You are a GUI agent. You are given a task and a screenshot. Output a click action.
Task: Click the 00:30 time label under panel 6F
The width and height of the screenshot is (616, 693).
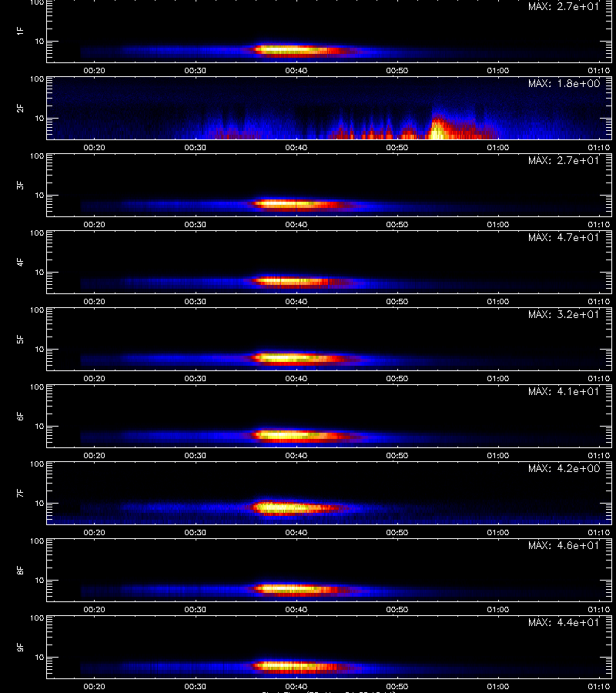click(x=195, y=455)
